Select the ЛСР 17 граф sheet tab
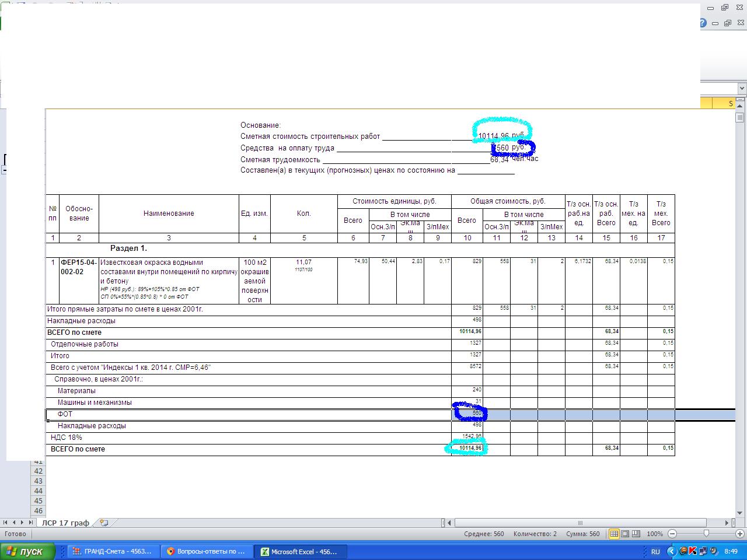Image resolution: width=747 pixels, height=560 pixels. (x=65, y=523)
